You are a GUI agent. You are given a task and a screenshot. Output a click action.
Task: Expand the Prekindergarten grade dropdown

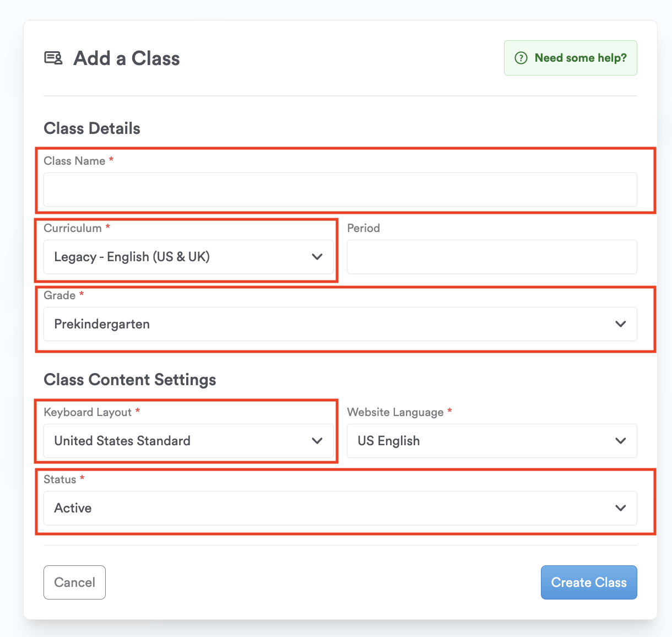point(330,324)
